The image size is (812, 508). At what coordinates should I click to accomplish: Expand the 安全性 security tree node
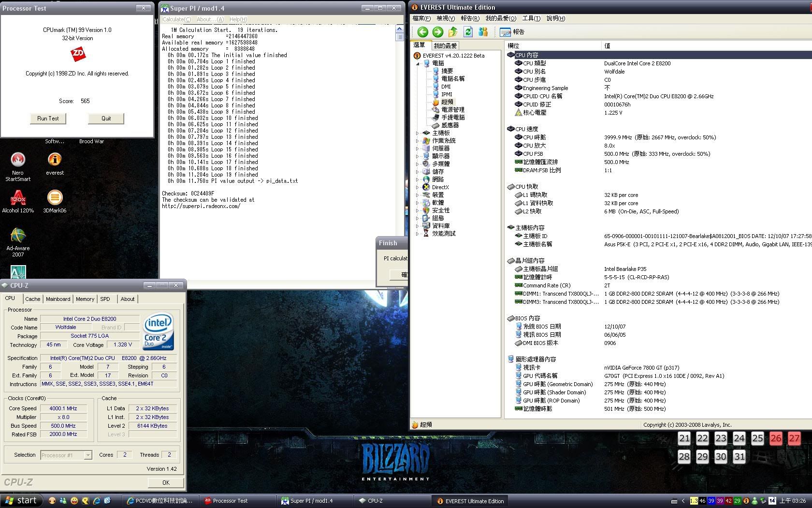click(x=418, y=210)
